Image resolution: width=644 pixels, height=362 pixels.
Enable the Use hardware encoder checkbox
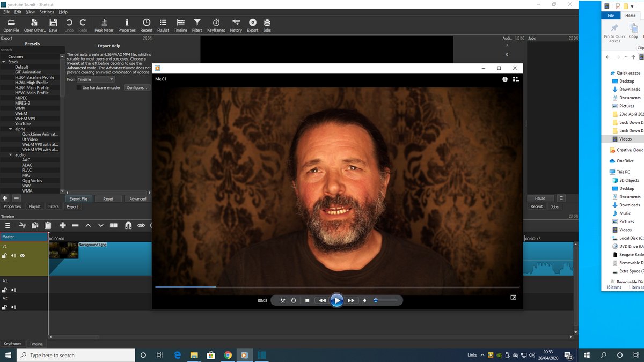tap(79, 87)
